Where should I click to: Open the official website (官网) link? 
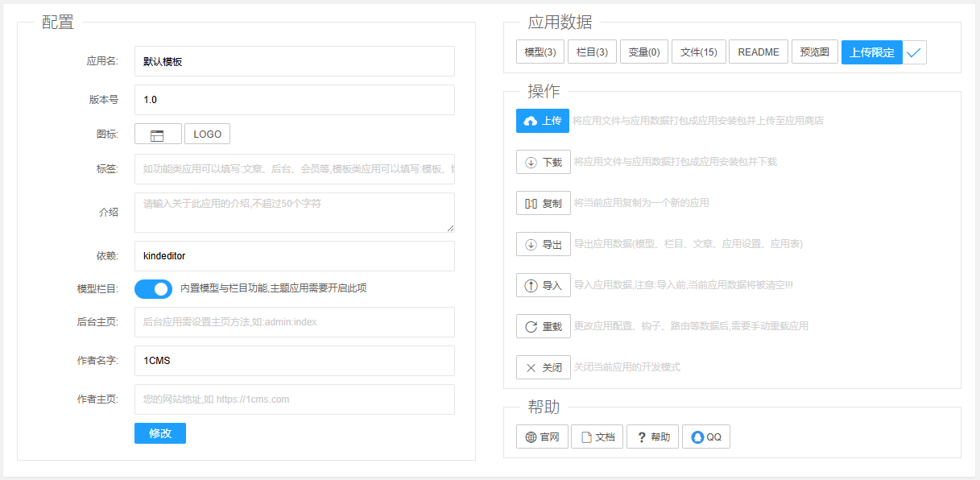click(x=542, y=437)
